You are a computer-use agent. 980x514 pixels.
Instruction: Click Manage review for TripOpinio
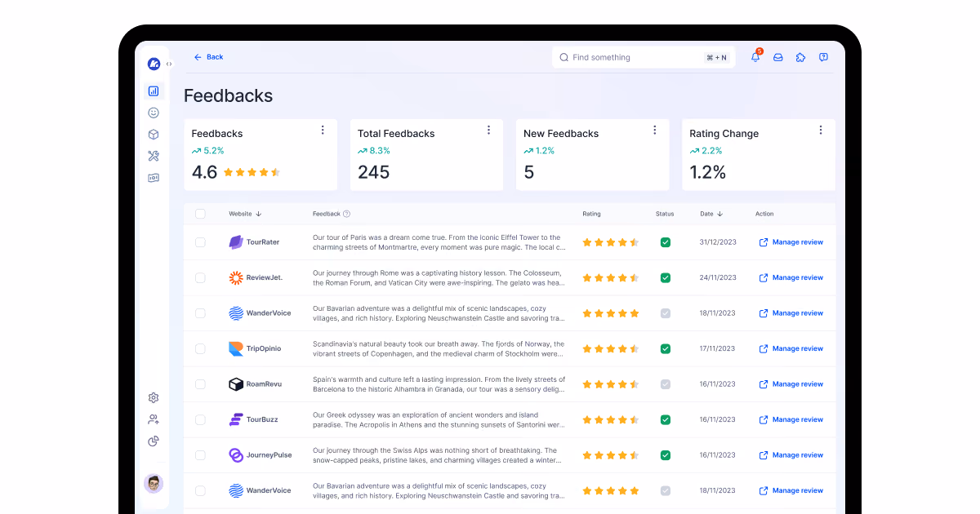pos(791,348)
